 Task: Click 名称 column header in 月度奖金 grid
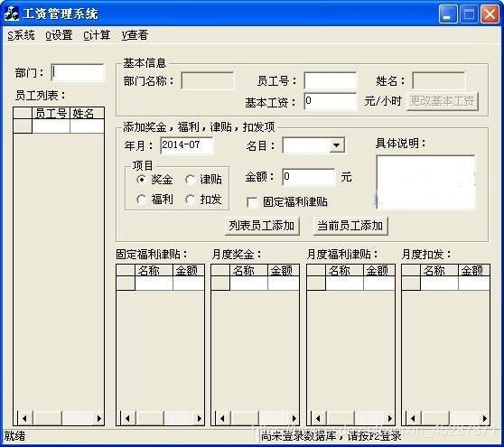248,270
